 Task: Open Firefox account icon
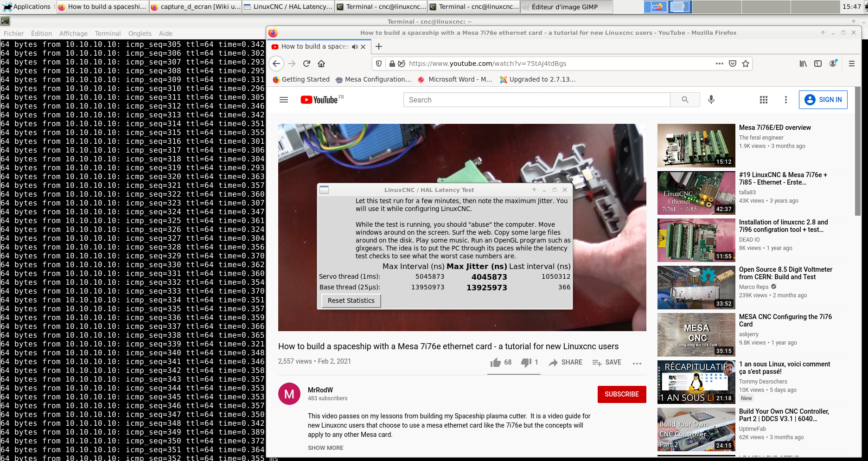(x=833, y=64)
